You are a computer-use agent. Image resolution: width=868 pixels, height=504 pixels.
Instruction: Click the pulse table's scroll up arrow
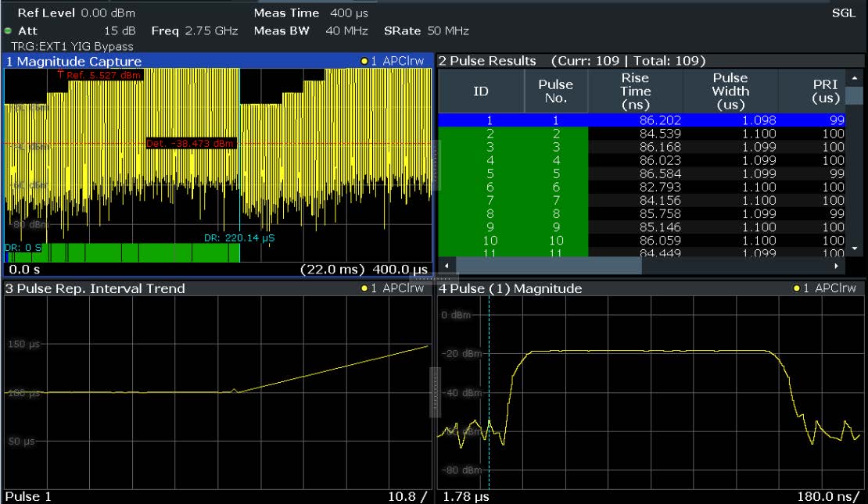854,78
